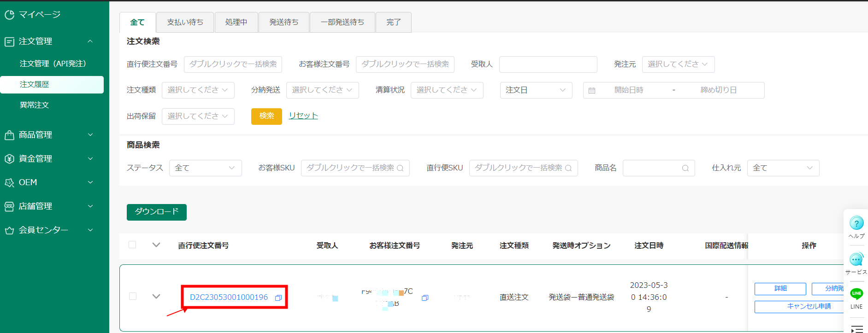The image size is (868, 333).
Task: Switch to the 支払い待ち tab
Action: (185, 22)
